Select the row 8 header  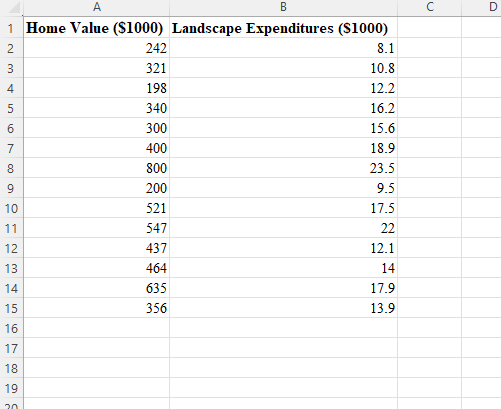(x=11, y=168)
